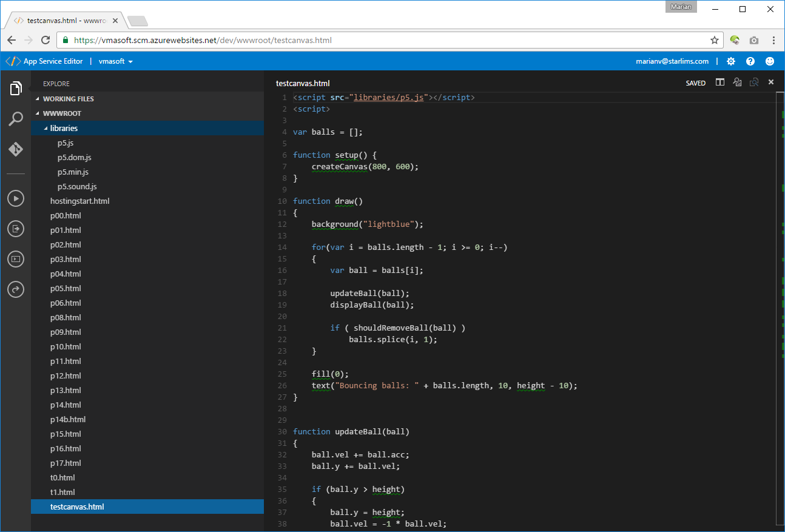Split the editor with the layout icon
The image size is (785, 532).
720,82
